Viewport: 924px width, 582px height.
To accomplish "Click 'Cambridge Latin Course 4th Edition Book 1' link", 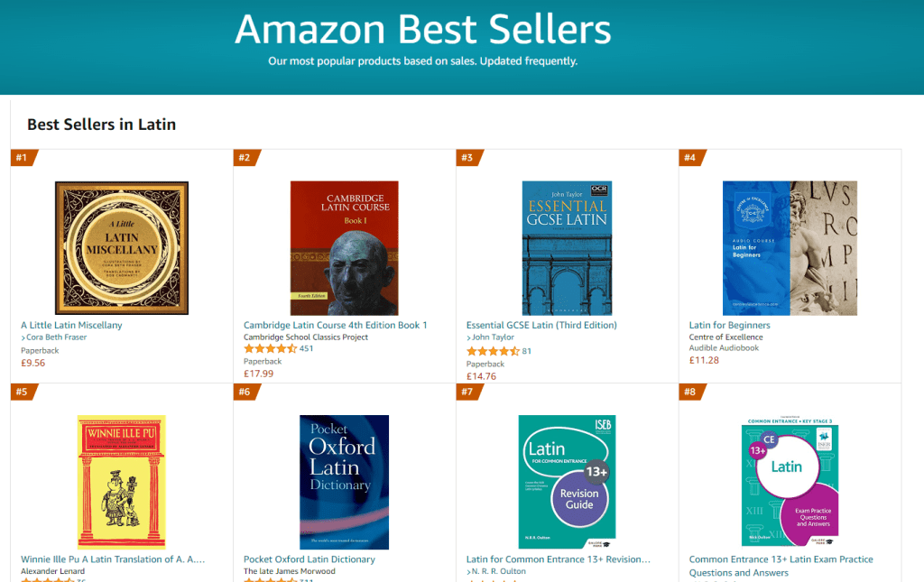I will click(x=335, y=325).
